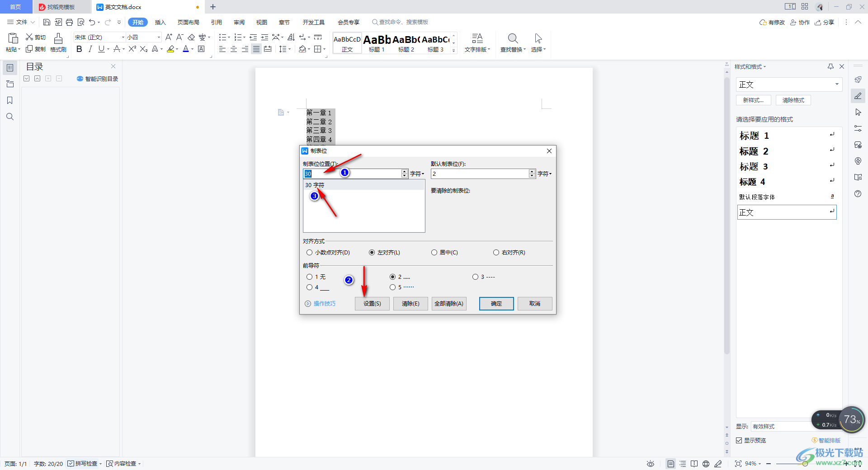Click the Bold formatting icon
The width and height of the screenshot is (868, 470).
click(x=79, y=49)
